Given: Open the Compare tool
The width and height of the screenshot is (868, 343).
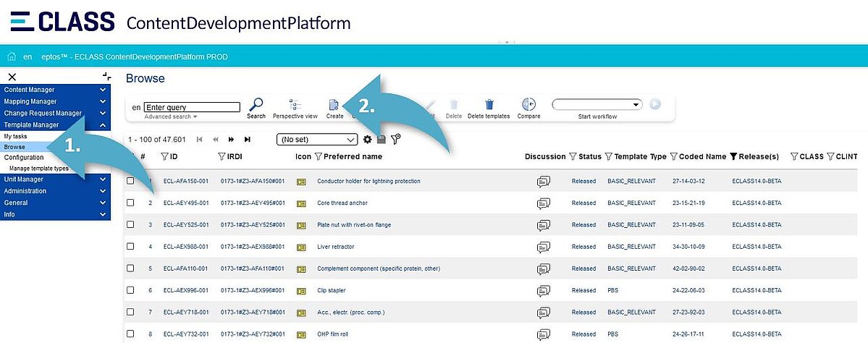Looking at the screenshot, I should click(528, 105).
